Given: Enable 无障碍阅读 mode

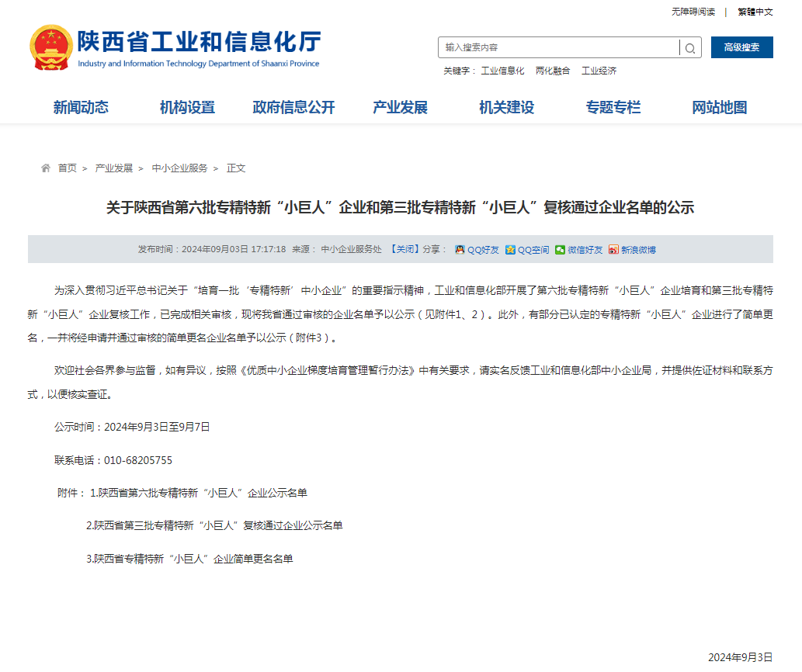Looking at the screenshot, I should click(x=693, y=12).
